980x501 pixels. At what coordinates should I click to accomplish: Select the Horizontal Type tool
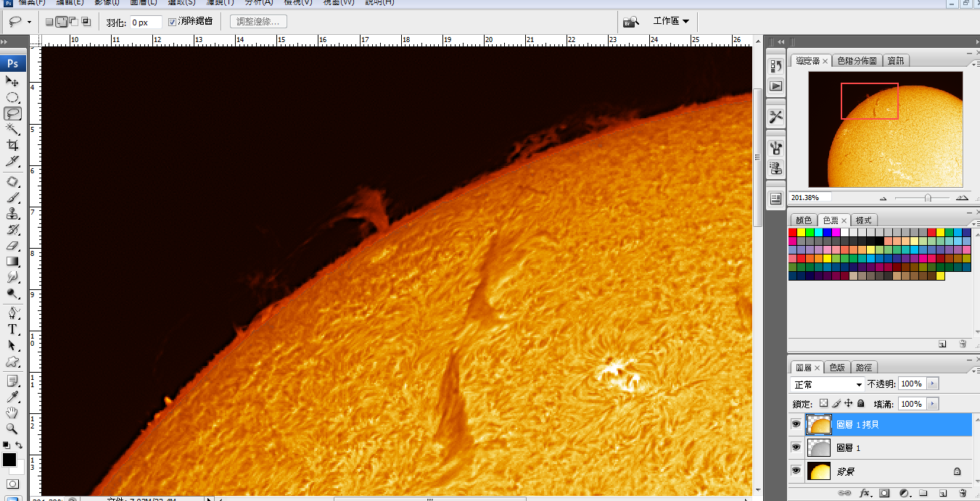[x=12, y=330]
